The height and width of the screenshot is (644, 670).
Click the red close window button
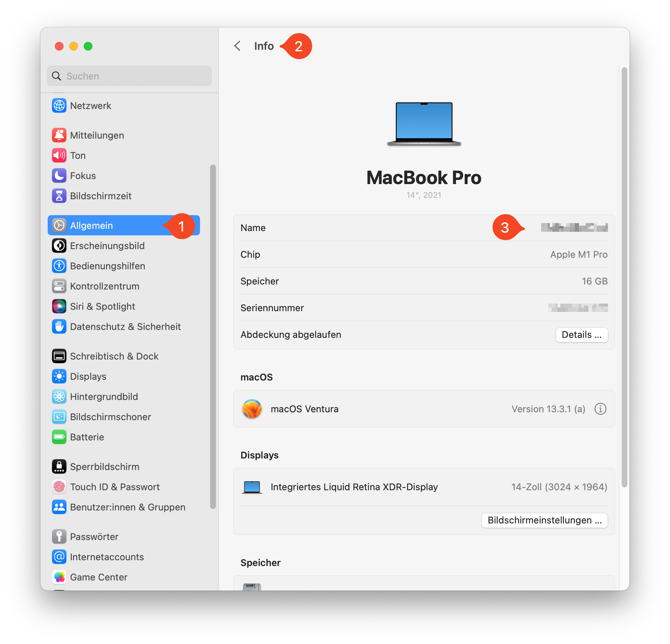coord(59,46)
